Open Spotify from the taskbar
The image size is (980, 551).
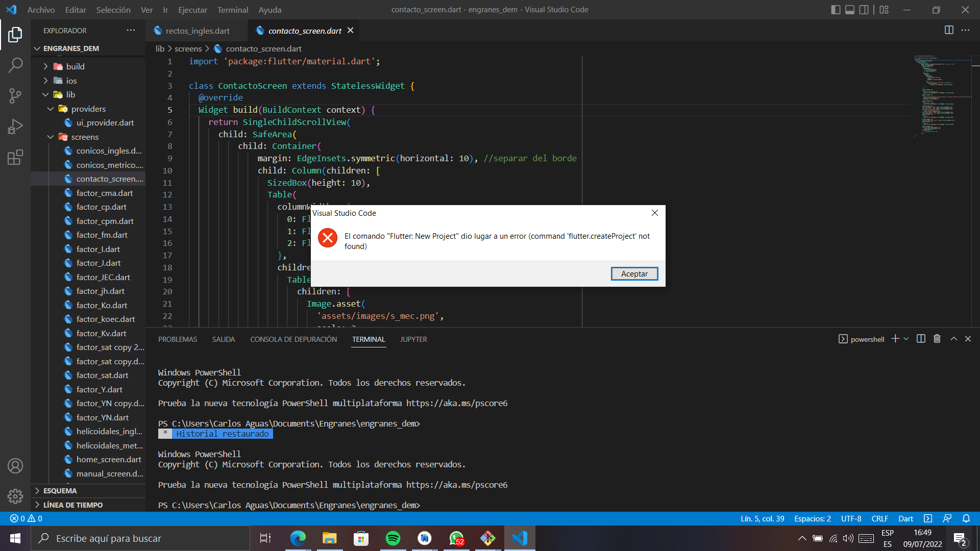393,538
